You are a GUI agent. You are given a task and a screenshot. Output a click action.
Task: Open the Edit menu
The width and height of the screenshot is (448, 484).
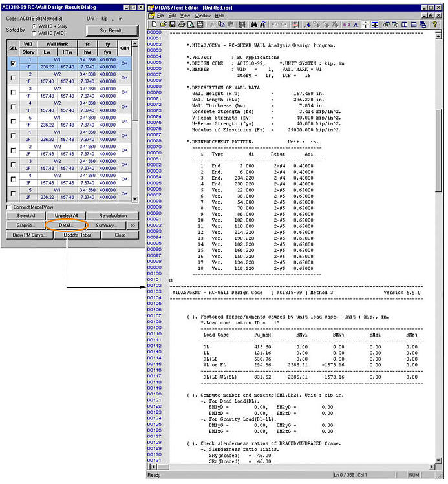[172, 16]
